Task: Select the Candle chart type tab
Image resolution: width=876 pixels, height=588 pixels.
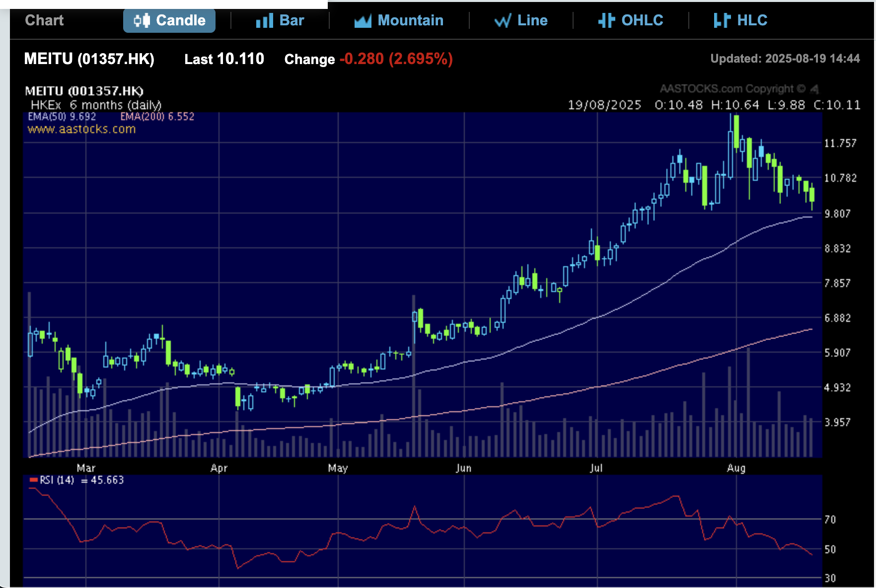Action: click(169, 20)
